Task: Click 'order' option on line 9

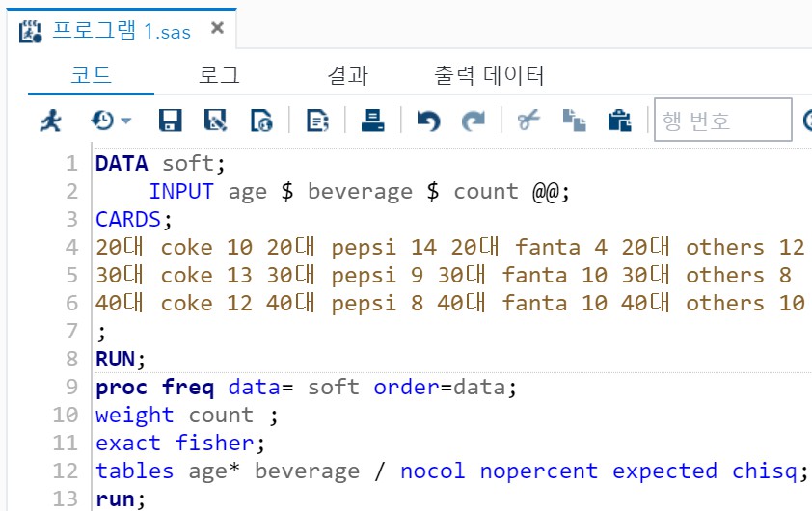Action: click(407, 388)
